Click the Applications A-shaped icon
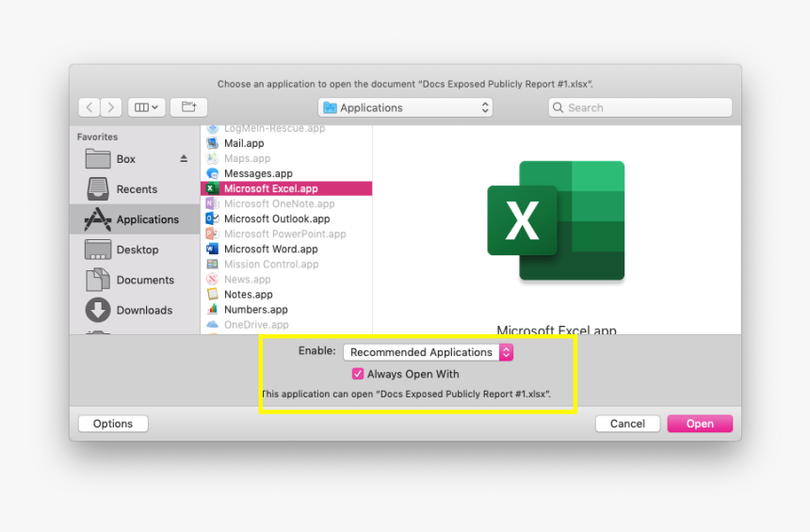This screenshot has width=810, height=532. coord(98,219)
